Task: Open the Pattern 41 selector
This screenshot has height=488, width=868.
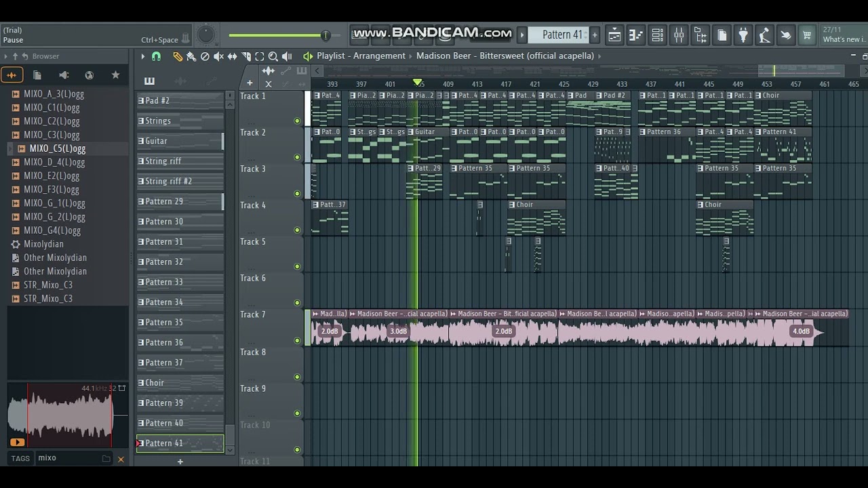Action: pos(558,35)
